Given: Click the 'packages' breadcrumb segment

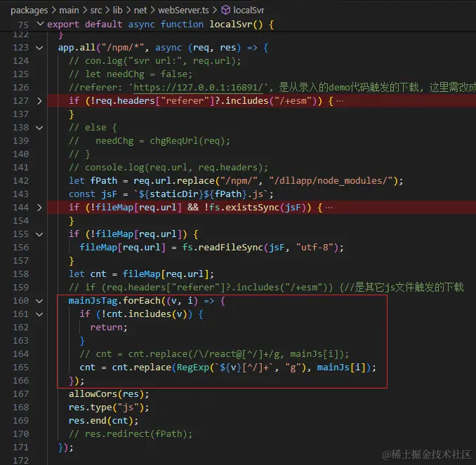Looking at the screenshot, I should point(29,11).
